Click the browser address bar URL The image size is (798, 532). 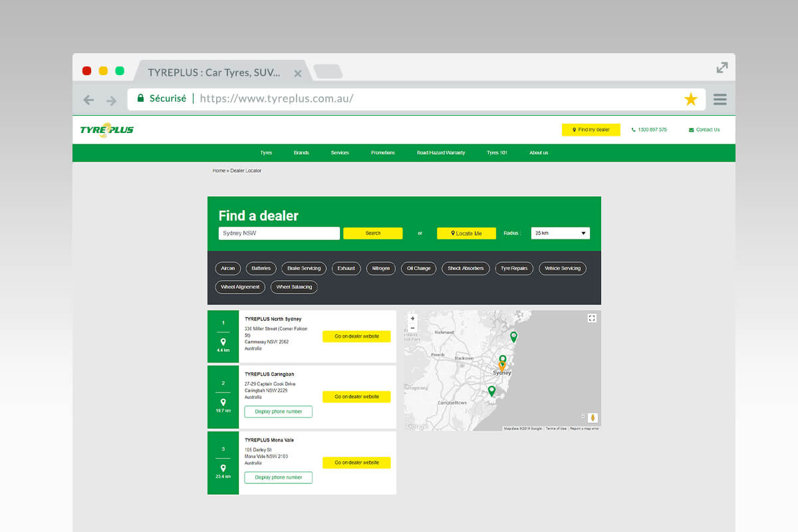277,98
